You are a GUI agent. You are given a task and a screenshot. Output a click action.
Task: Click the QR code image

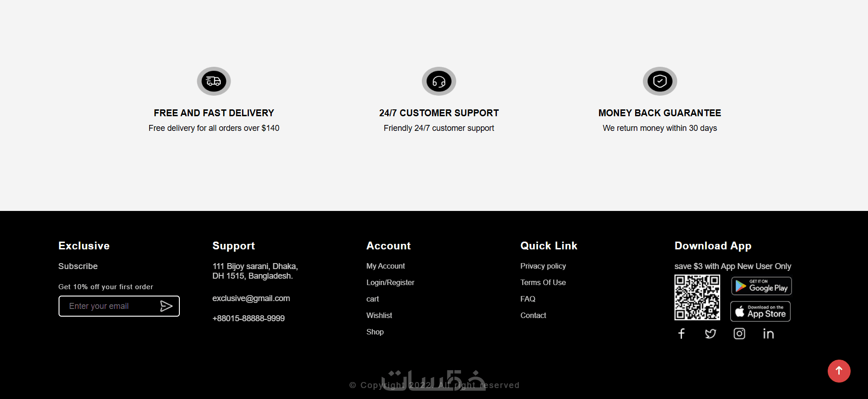[697, 297]
